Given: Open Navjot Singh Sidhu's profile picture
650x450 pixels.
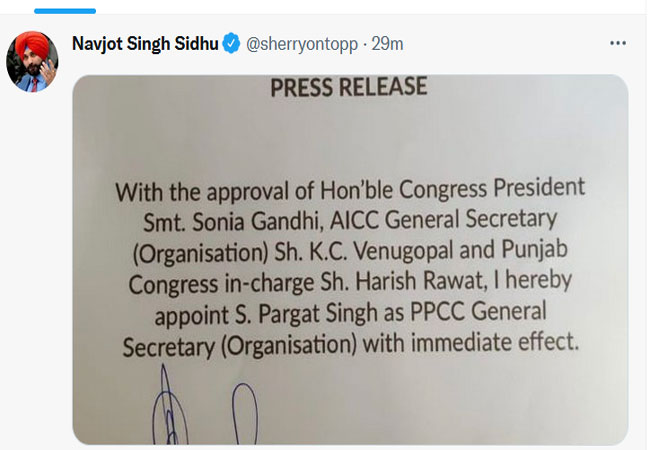Looking at the screenshot, I should pyautogui.click(x=32, y=61).
